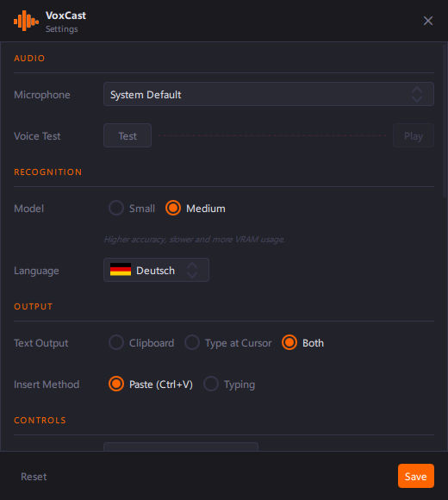The image size is (448, 500).
Task: Choose Type at Cursor output option
Action: point(227,343)
